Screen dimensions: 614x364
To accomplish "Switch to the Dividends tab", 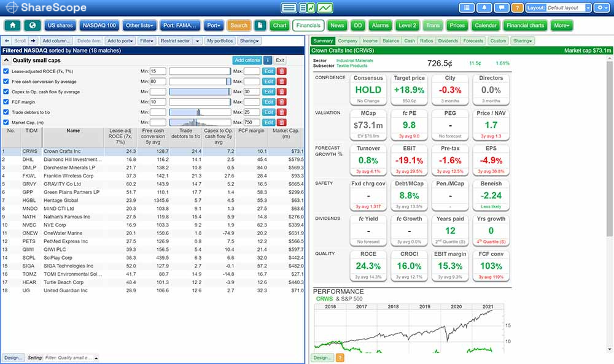I will (448, 41).
